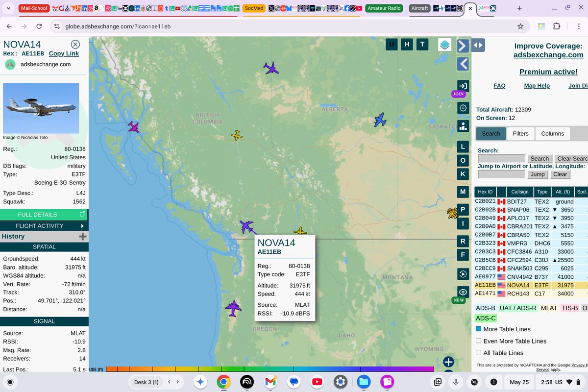Reload the page in Chrome
Screen dimensions: 588x392
39,26
